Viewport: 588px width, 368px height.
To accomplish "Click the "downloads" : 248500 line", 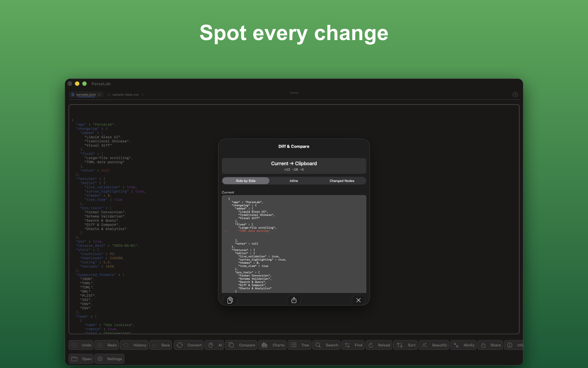I will click(x=102, y=258).
